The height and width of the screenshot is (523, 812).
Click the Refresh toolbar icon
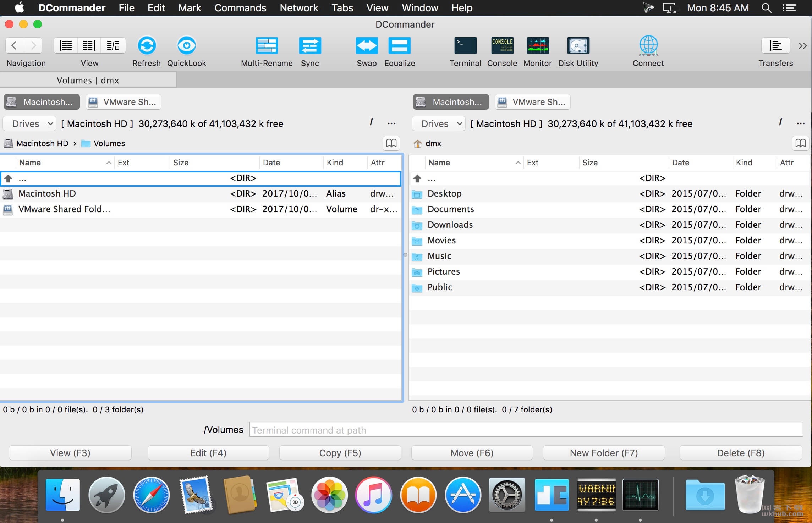tap(147, 45)
